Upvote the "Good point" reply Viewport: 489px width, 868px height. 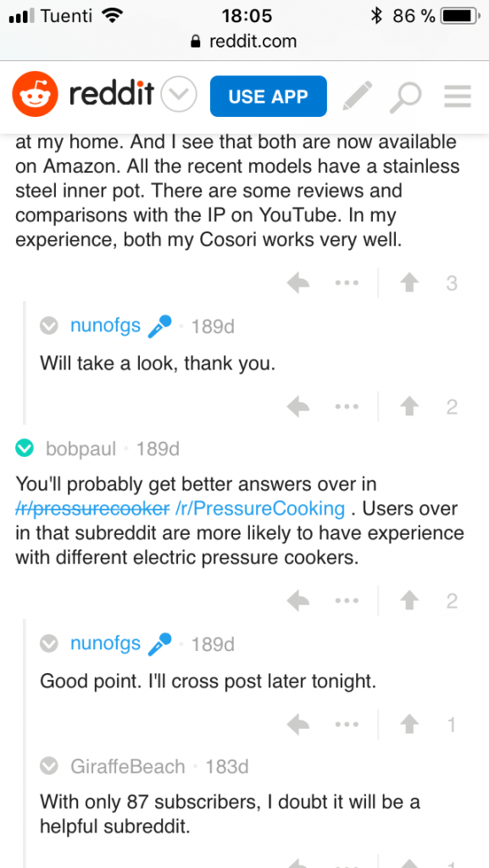pos(409,724)
